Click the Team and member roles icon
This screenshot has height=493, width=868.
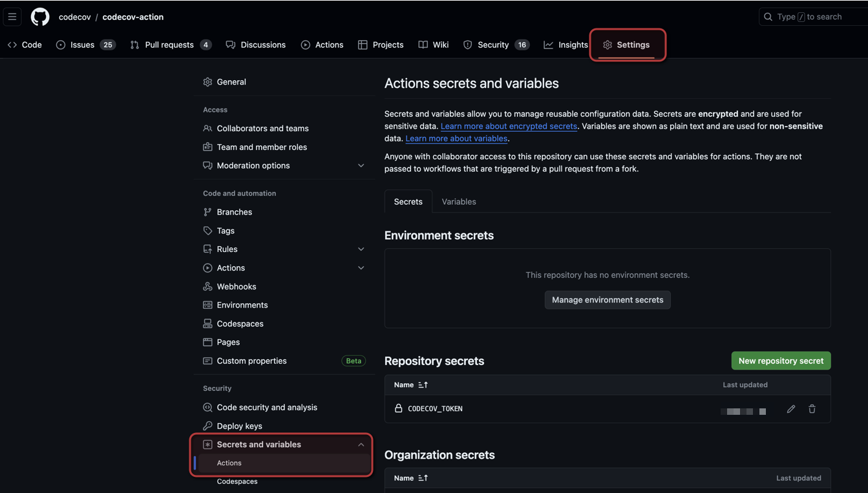207,147
